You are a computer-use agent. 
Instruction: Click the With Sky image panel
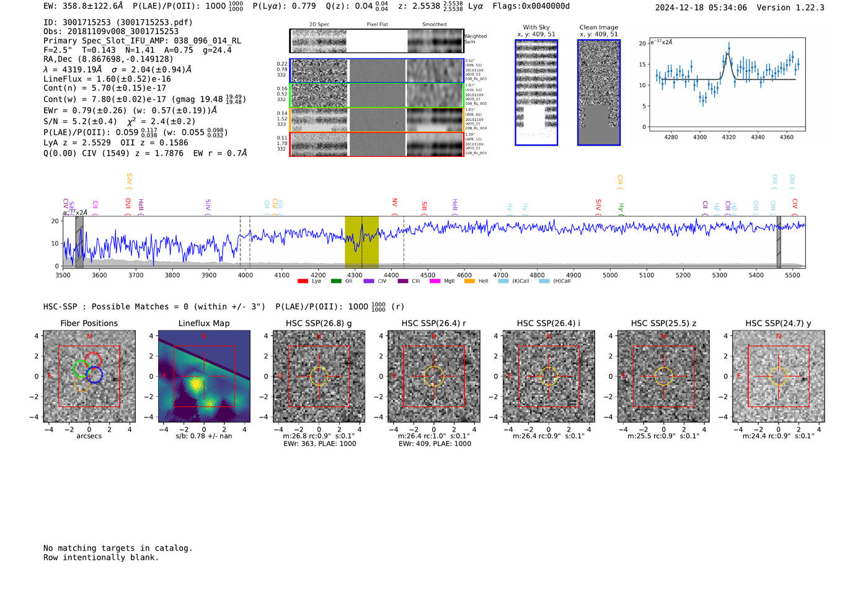tap(536, 92)
